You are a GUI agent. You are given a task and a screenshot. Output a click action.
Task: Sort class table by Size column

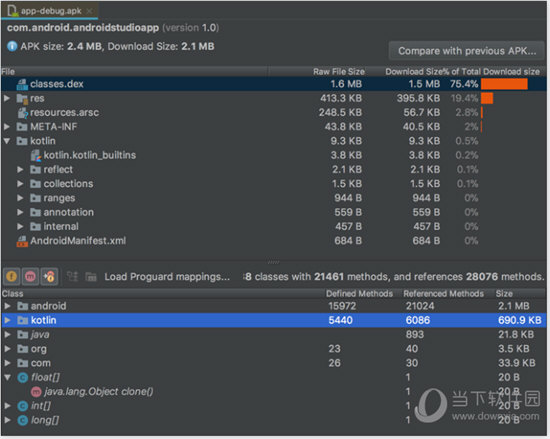coord(504,293)
